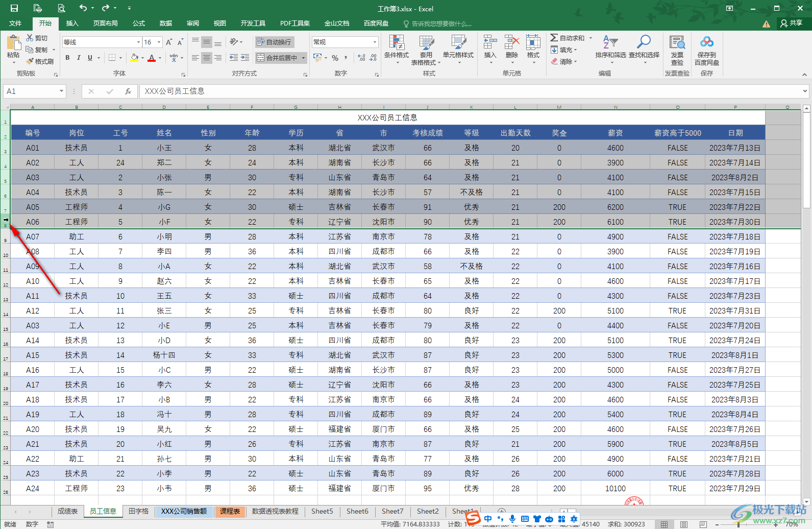The width and height of the screenshot is (812, 529).
Task: Switch to the 成绩表 sheet tab
Action: [x=67, y=511]
